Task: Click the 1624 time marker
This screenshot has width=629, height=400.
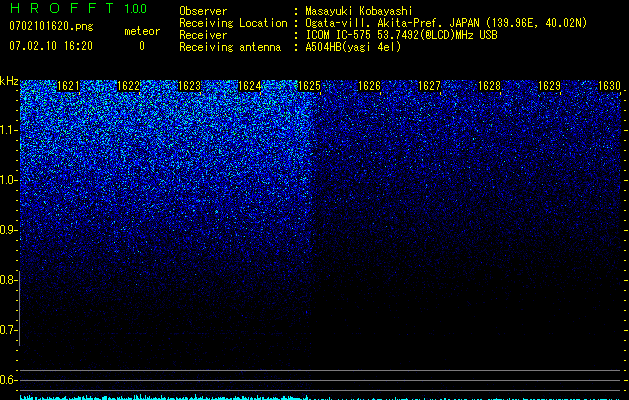Action: [249, 86]
